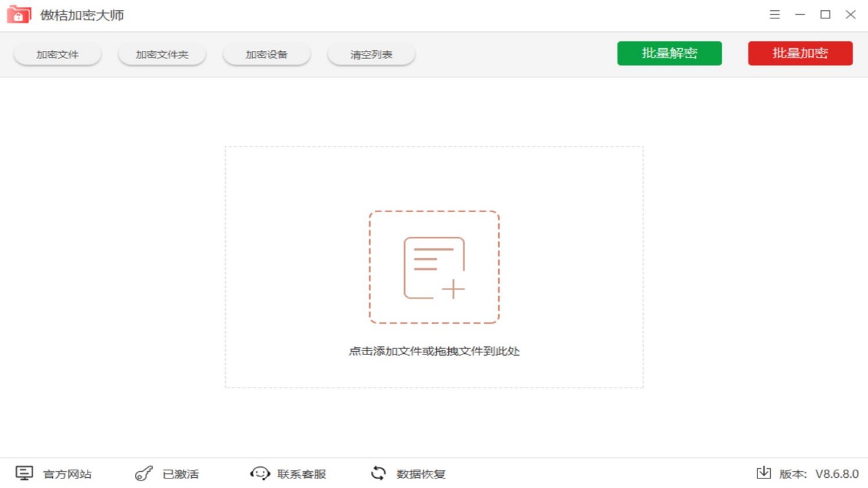This screenshot has width=868, height=488.
Task: Click the green 批量解密 button
Action: (669, 53)
